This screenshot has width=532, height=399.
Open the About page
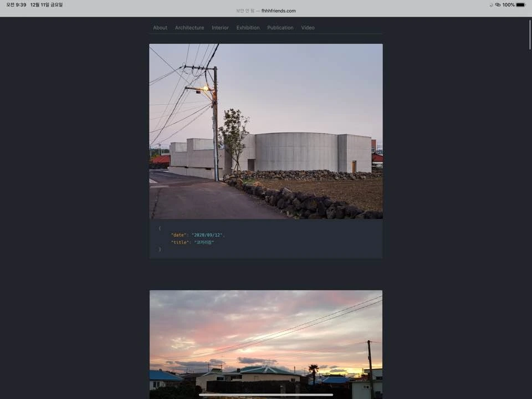pyautogui.click(x=160, y=28)
